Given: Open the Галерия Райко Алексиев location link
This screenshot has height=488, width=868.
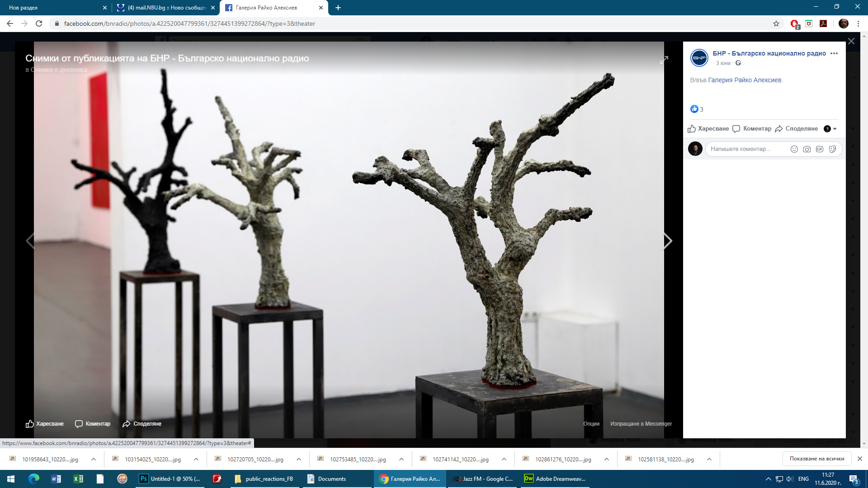Looking at the screenshot, I should [745, 80].
